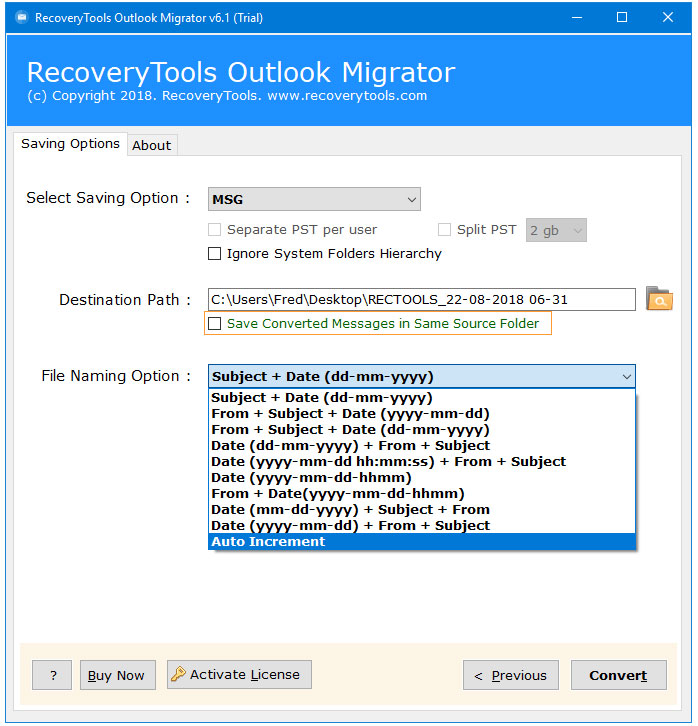
Task: Minimize the Outlook Migrator window
Action: coord(577,18)
